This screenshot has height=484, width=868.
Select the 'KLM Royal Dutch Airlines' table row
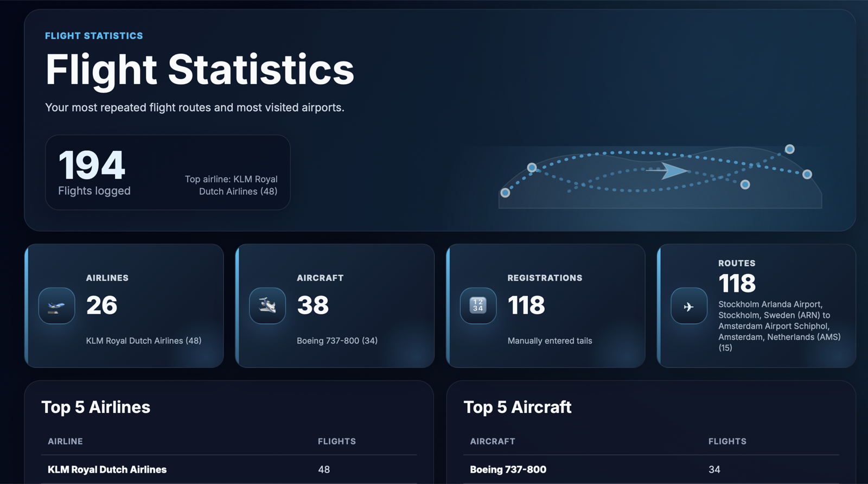(x=229, y=469)
